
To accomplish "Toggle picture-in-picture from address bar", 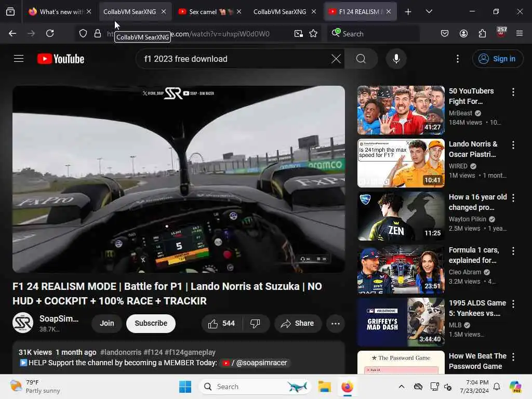I will tap(299, 33).
